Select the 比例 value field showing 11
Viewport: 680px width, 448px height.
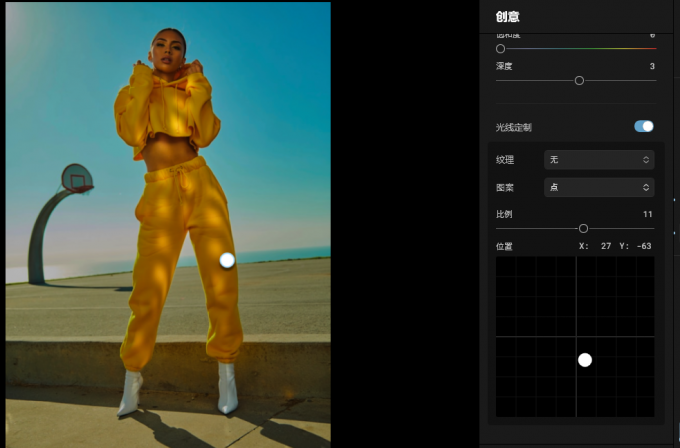[647, 214]
